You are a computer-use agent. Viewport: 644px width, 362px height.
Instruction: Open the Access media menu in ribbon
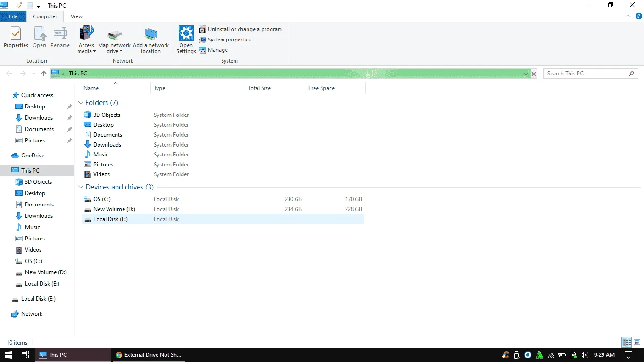86,40
